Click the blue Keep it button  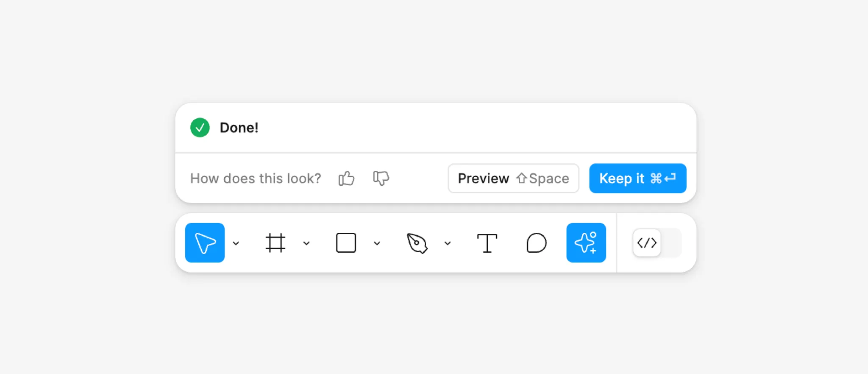point(637,179)
